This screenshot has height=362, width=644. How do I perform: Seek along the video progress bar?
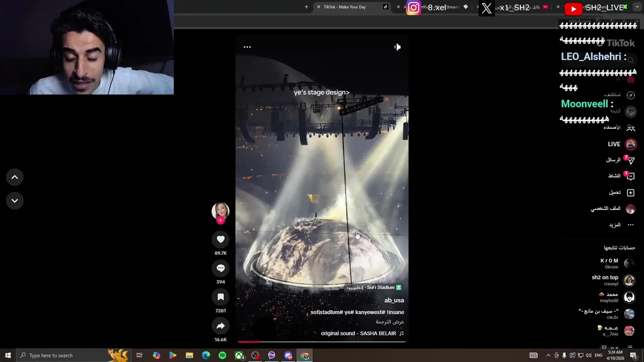coord(321,341)
